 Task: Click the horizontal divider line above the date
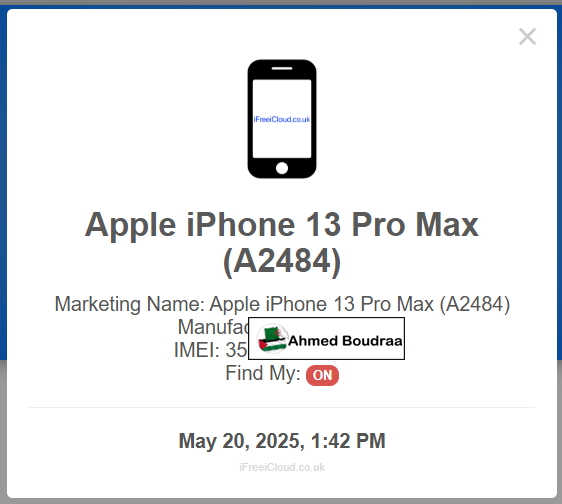pyautogui.click(x=282, y=408)
